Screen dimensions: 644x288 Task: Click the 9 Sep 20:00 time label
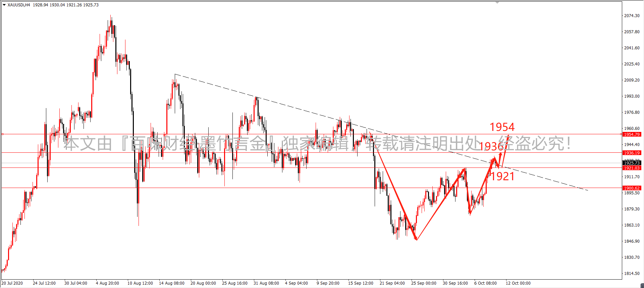(x=328, y=283)
